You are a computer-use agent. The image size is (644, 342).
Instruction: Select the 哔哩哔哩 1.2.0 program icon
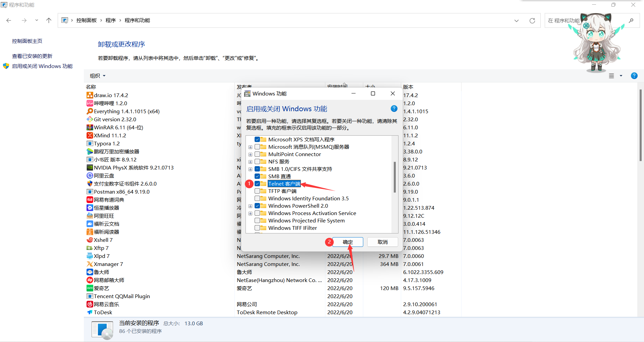(90, 103)
